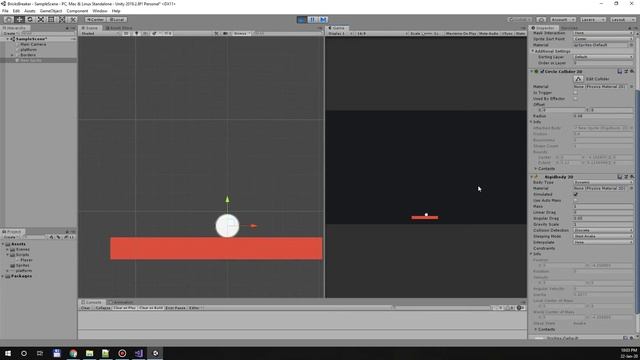The height and width of the screenshot is (360, 640).
Task: Collapse the Assets folder in Project
Action: [x=3, y=244]
